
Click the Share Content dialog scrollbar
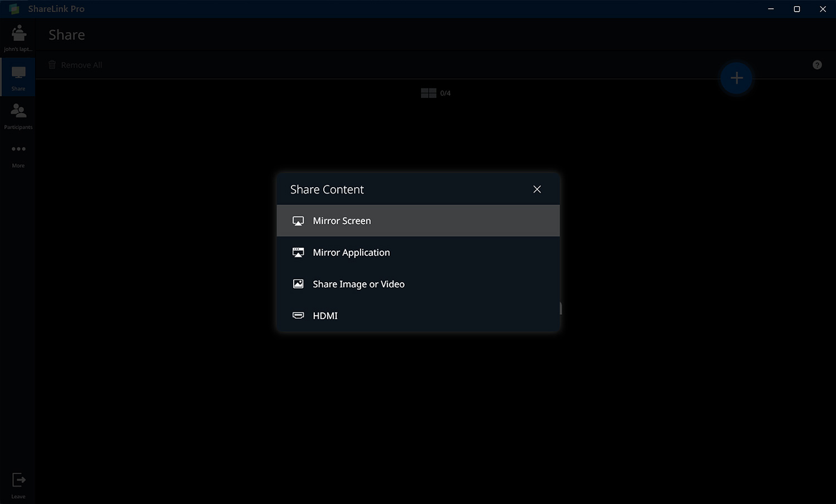(561, 308)
